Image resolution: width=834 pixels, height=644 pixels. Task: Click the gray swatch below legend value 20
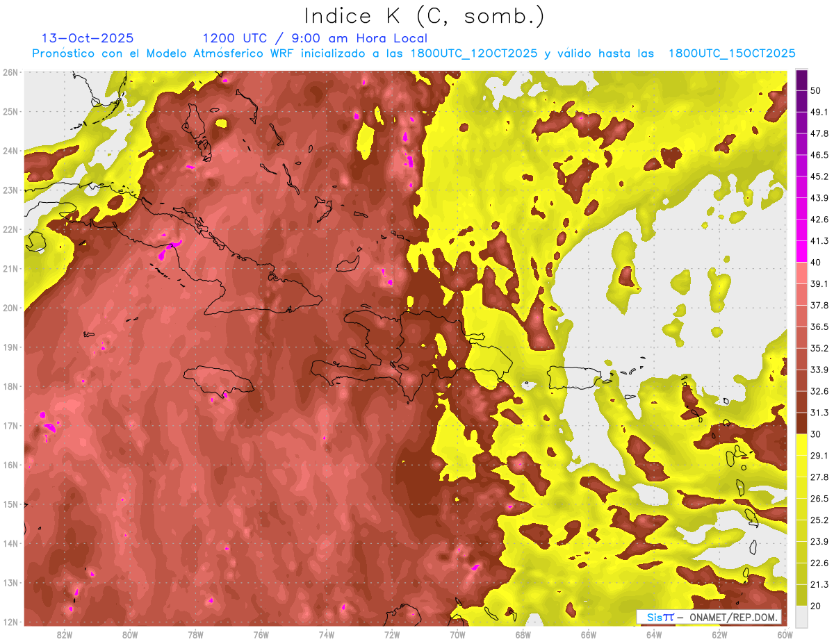tap(802, 616)
